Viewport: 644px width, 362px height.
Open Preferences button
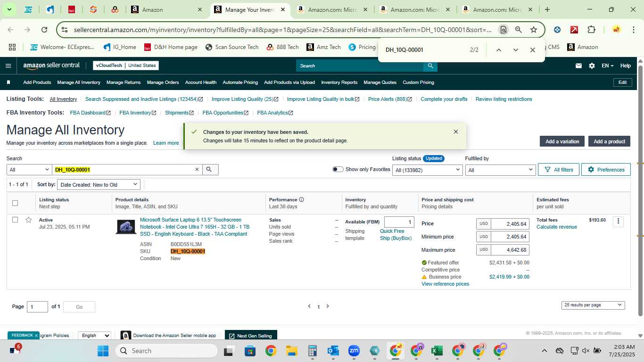(x=606, y=170)
